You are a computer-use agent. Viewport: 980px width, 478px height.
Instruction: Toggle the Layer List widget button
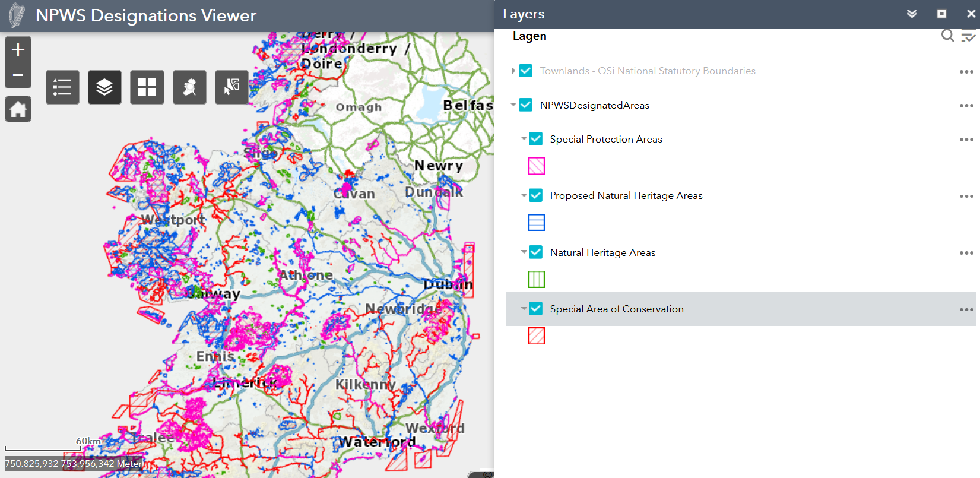[x=104, y=87]
